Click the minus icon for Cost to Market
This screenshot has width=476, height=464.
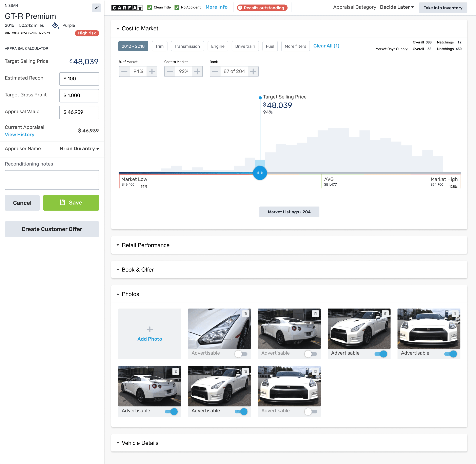pos(170,71)
